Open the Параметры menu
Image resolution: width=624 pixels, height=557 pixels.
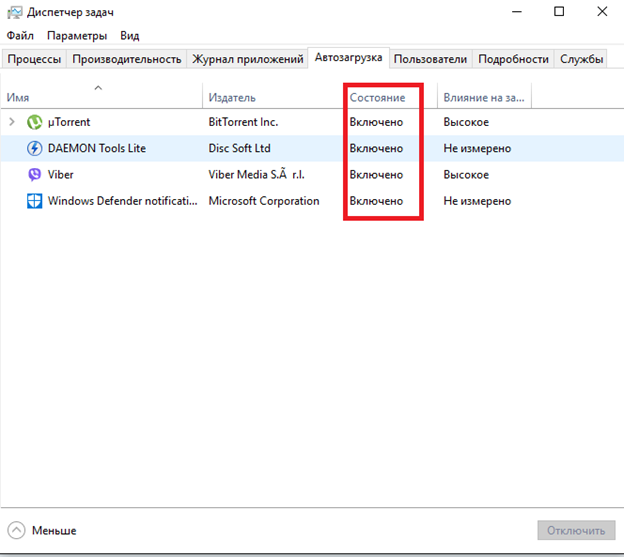[x=77, y=36]
